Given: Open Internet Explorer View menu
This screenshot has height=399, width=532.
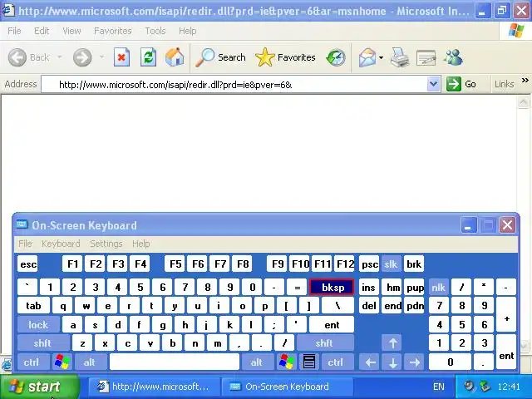Looking at the screenshot, I should click(x=71, y=31).
